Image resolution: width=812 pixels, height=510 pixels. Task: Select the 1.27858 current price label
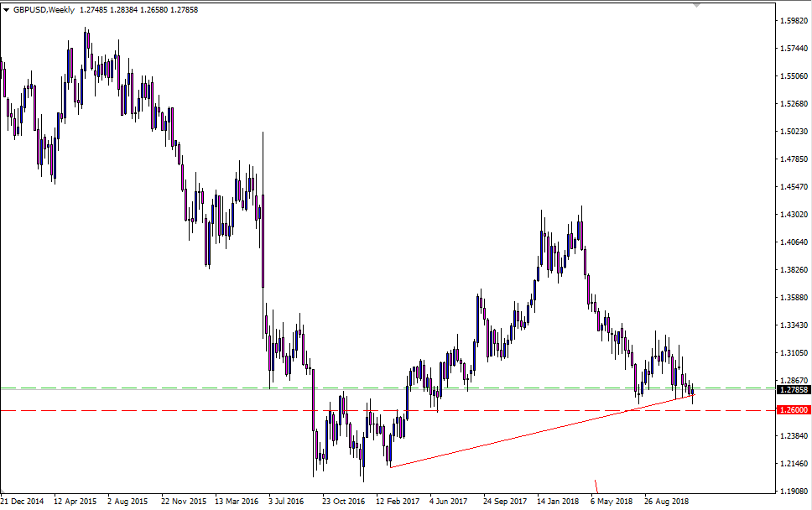point(794,390)
